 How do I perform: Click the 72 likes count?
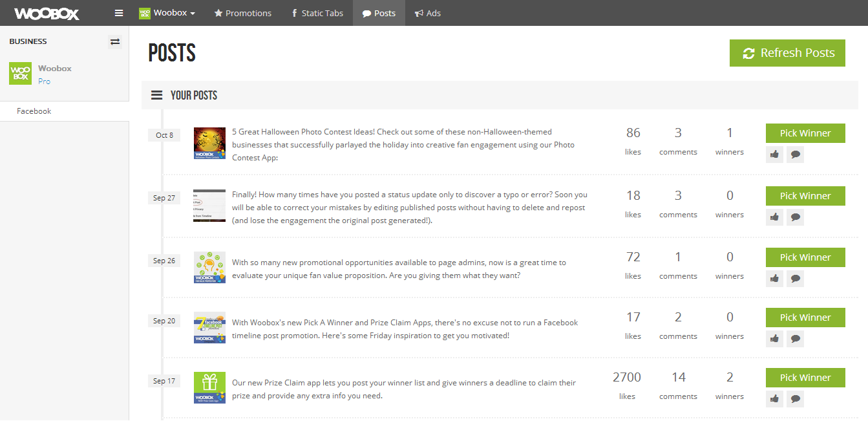(x=633, y=257)
